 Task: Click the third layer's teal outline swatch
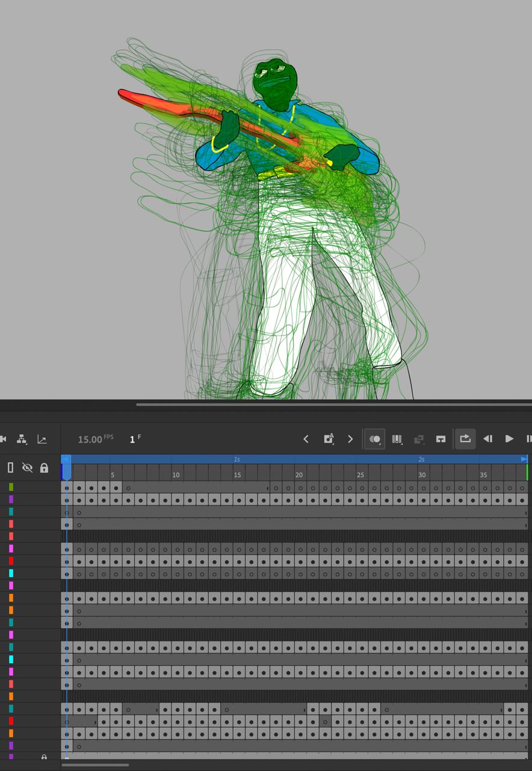coord(11,512)
